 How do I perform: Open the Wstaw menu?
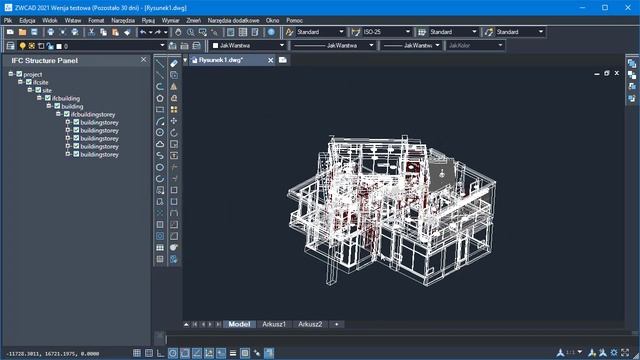(x=73, y=20)
